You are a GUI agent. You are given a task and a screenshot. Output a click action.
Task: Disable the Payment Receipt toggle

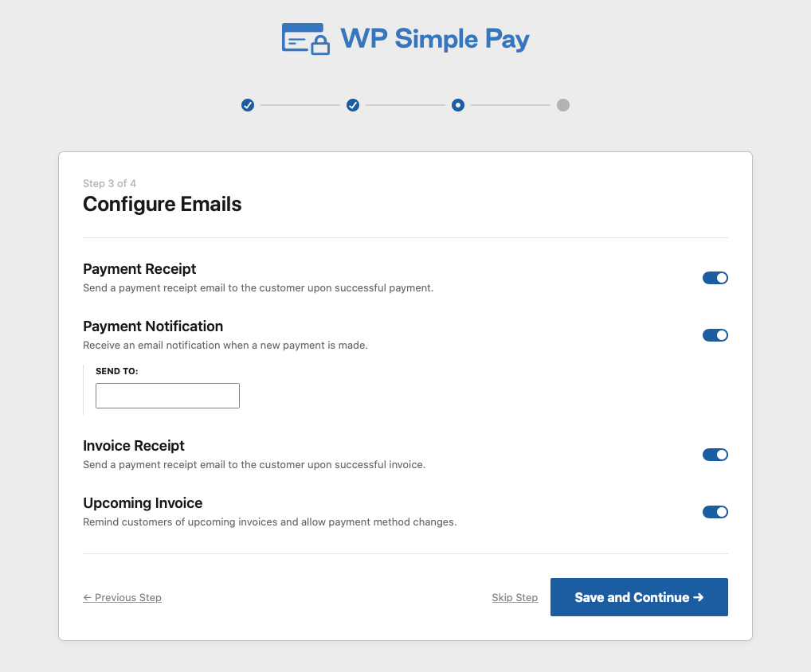(x=715, y=278)
